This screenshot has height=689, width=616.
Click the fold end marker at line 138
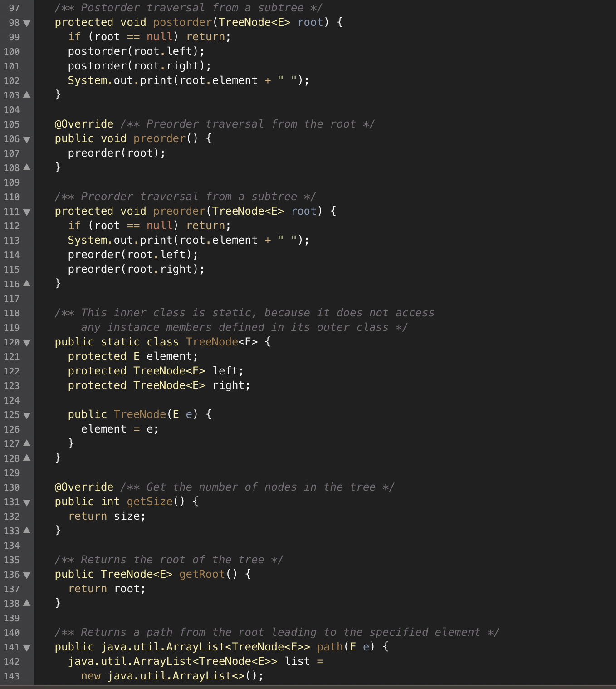point(27,603)
